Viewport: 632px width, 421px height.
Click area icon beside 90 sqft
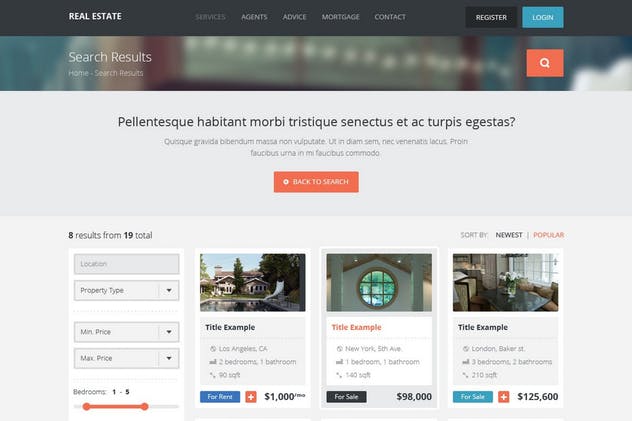click(x=213, y=375)
